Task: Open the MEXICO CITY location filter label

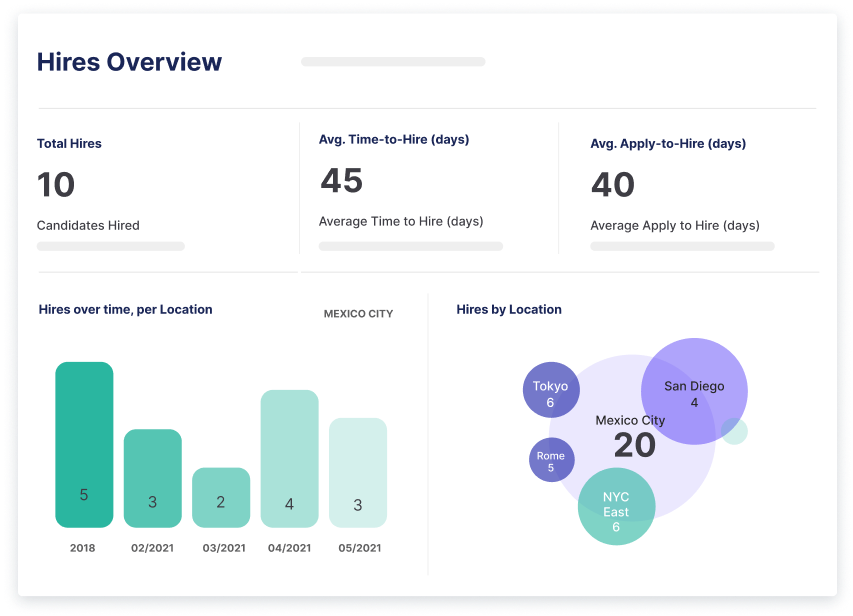Action: click(358, 314)
